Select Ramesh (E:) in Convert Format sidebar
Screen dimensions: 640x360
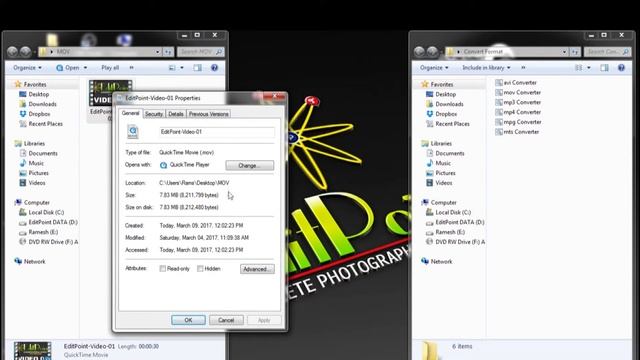click(x=445, y=232)
